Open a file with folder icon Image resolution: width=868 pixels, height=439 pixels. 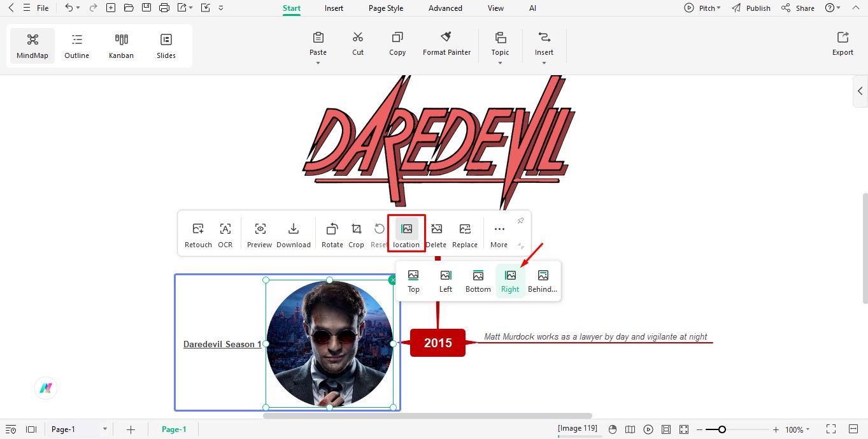tap(129, 8)
